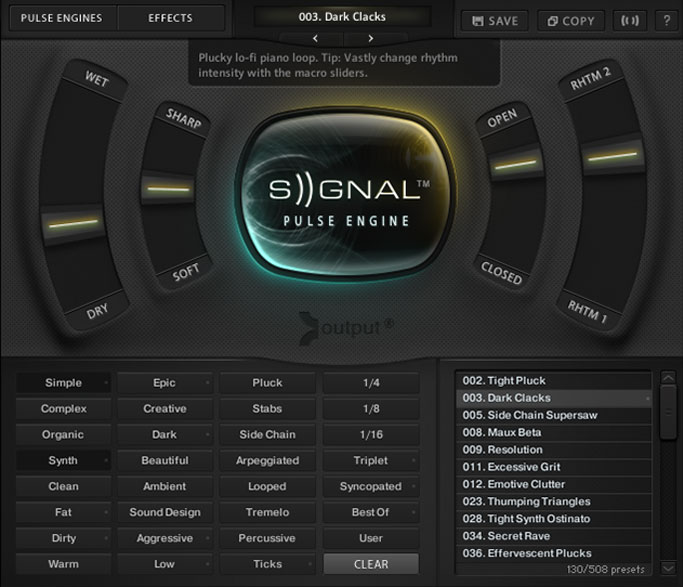Go to previous preset with left arrow
Image resolution: width=683 pixels, height=587 pixels.
tap(315, 38)
